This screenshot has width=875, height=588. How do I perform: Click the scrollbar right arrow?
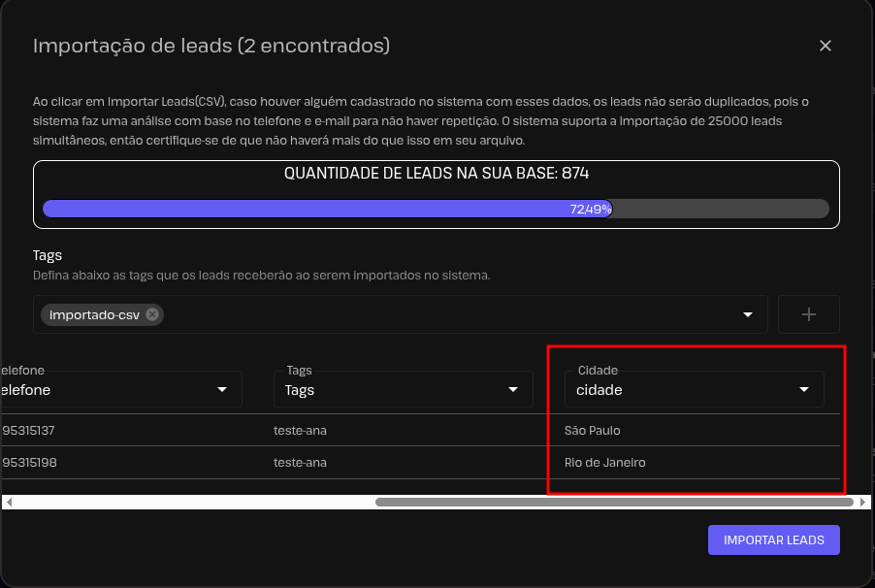(x=862, y=503)
